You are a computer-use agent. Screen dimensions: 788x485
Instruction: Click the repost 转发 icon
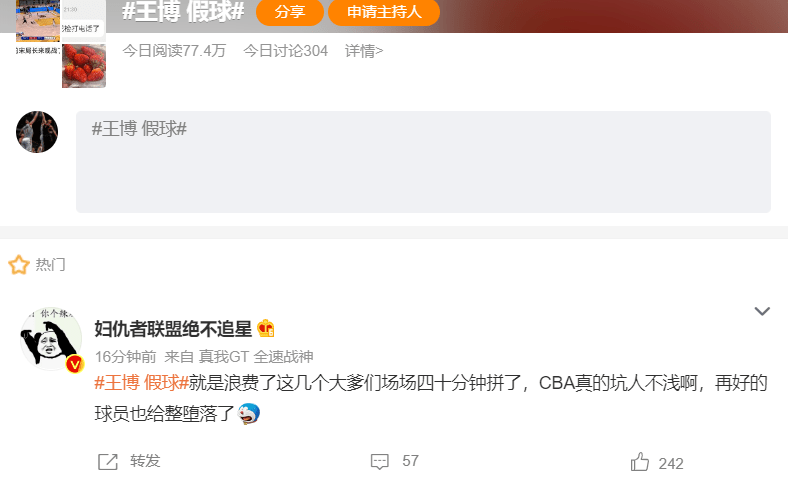(x=108, y=461)
